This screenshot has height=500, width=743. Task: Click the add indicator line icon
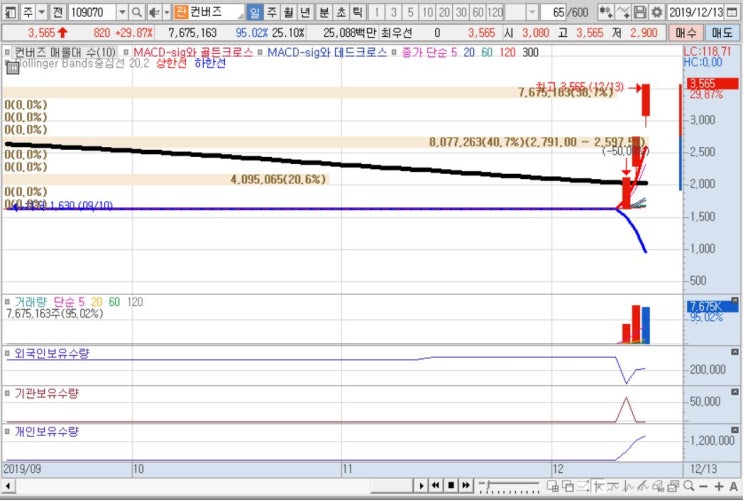(x=623, y=12)
